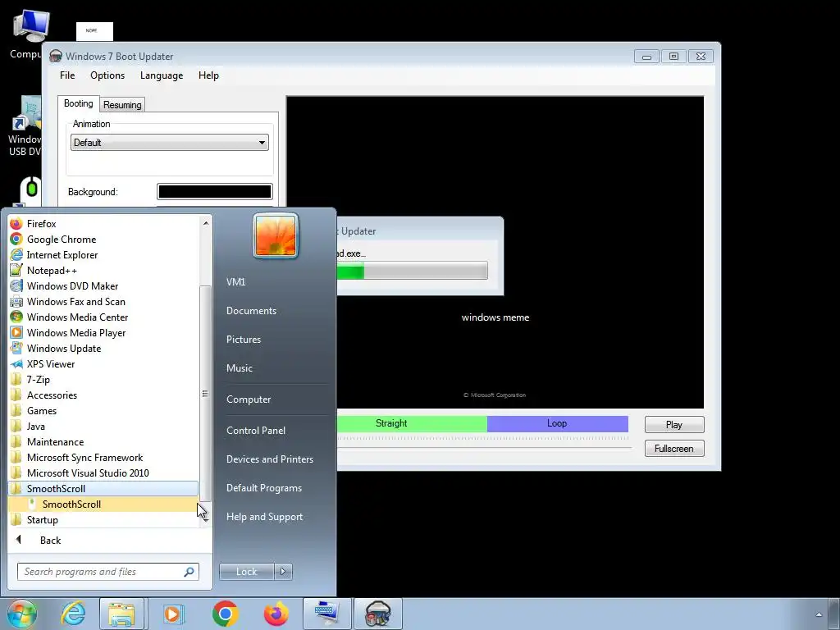
Task: Open the Help menu
Action: point(208,75)
